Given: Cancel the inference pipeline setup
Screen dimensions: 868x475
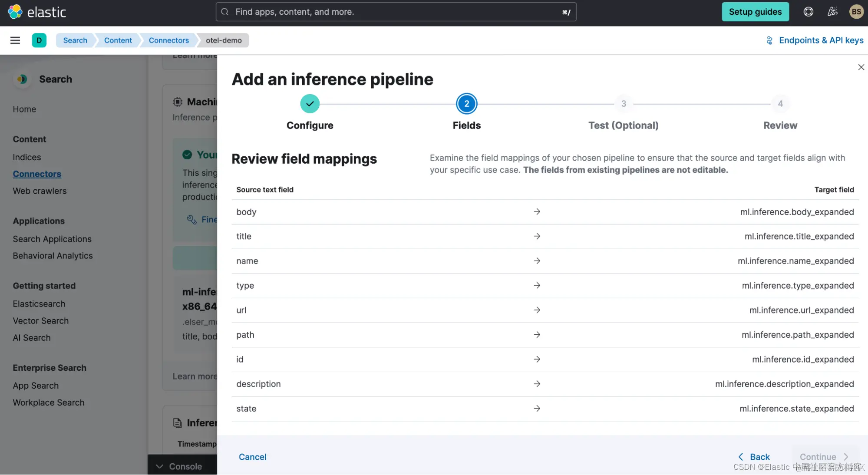Looking at the screenshot, I should 252,457.
